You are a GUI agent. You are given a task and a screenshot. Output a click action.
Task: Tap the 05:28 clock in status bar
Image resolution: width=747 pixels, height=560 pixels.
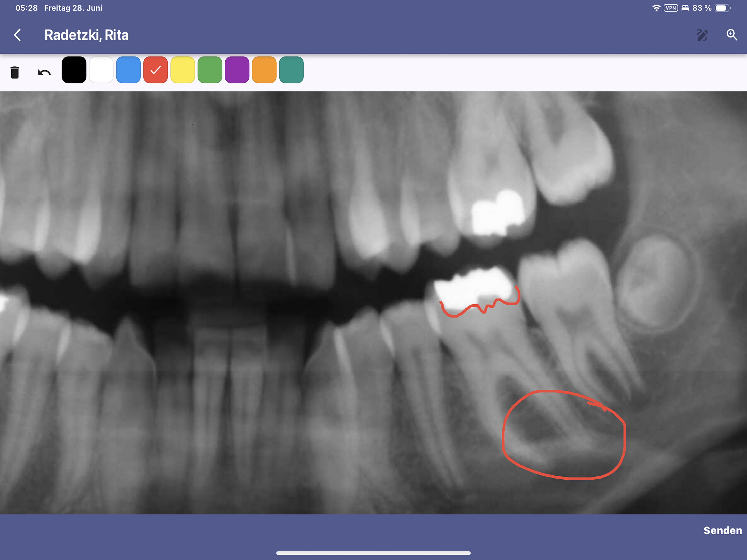click(26, 8)
